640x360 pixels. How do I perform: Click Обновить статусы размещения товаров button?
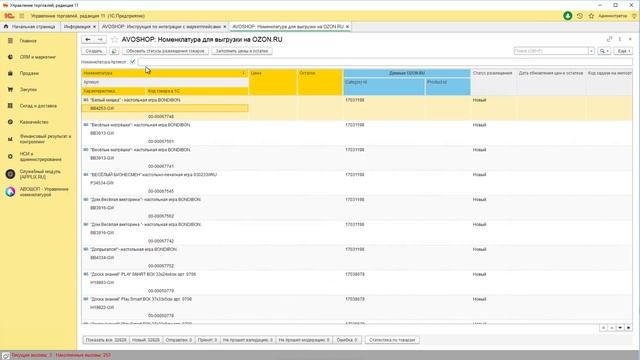[x=165, y=51]
